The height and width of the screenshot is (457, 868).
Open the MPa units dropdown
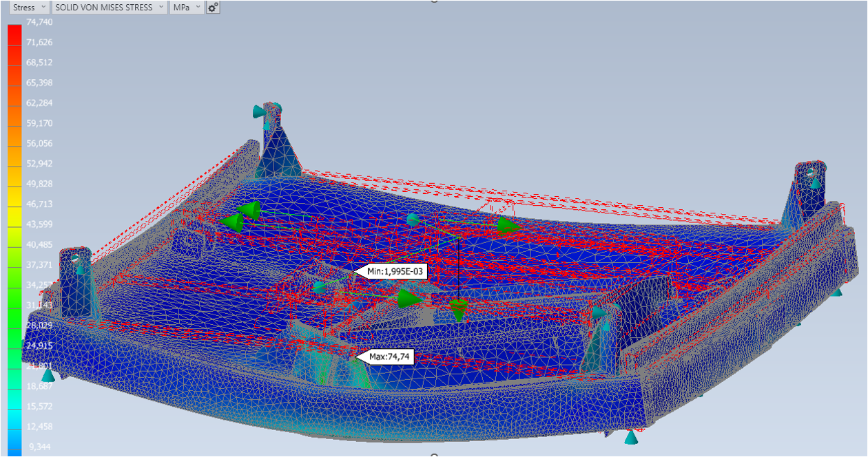187,8
